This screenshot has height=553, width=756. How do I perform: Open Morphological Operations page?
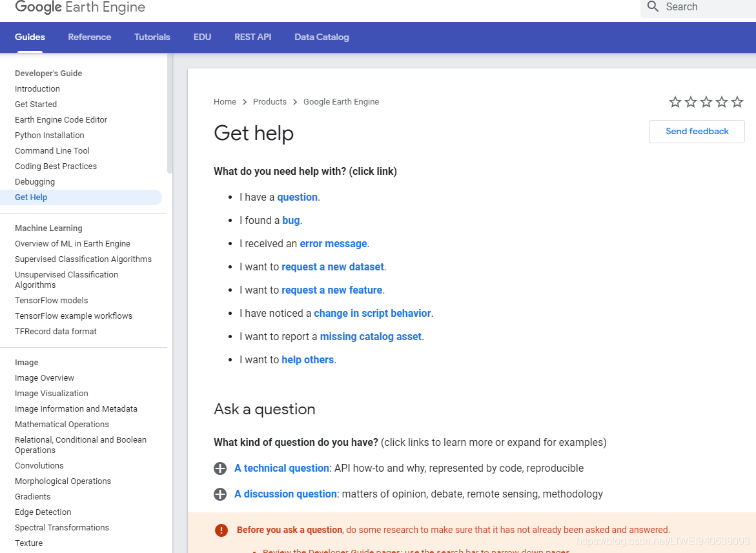(63, 481)
